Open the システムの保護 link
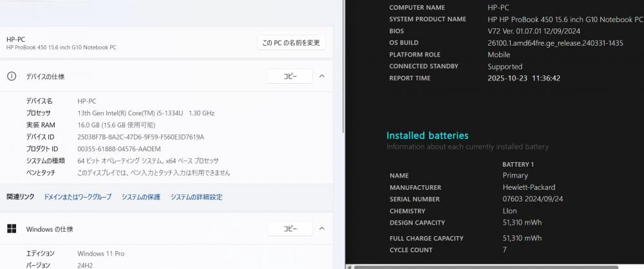 pyautogui.click(x=140, y=197)
